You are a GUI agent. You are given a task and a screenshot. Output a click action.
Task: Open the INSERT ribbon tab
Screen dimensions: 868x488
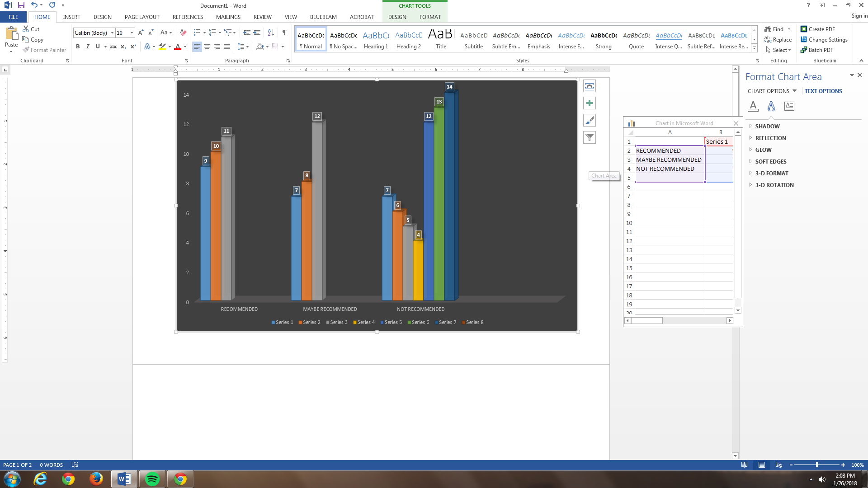click(x=71, y=17)
